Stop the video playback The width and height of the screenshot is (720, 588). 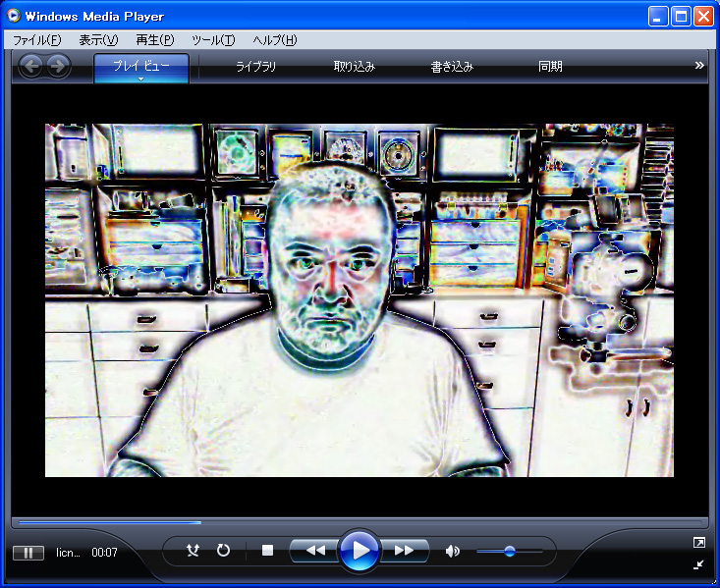267,551
